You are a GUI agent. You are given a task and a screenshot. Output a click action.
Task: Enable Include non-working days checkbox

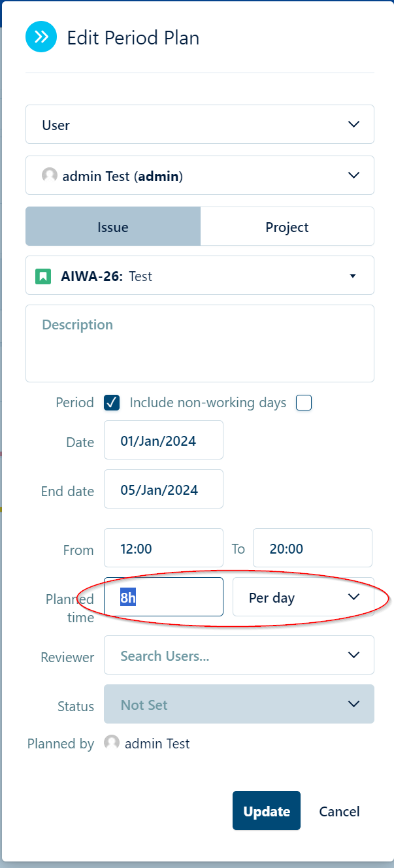click(x=304, y=403)
